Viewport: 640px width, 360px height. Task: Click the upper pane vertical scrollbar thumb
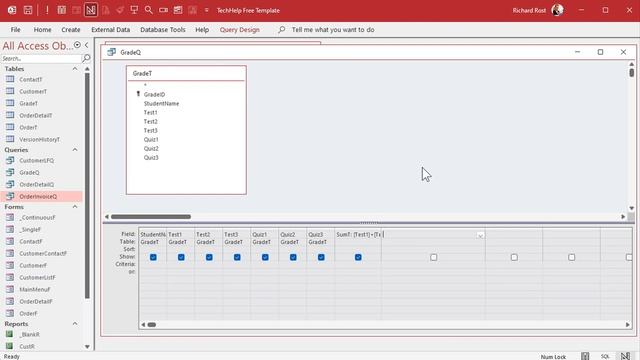pos(631,73)
